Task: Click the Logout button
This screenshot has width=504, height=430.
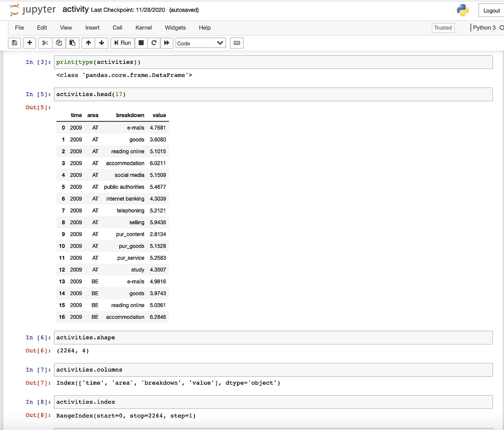Action: pyautogui.click(x=491, y=11)
